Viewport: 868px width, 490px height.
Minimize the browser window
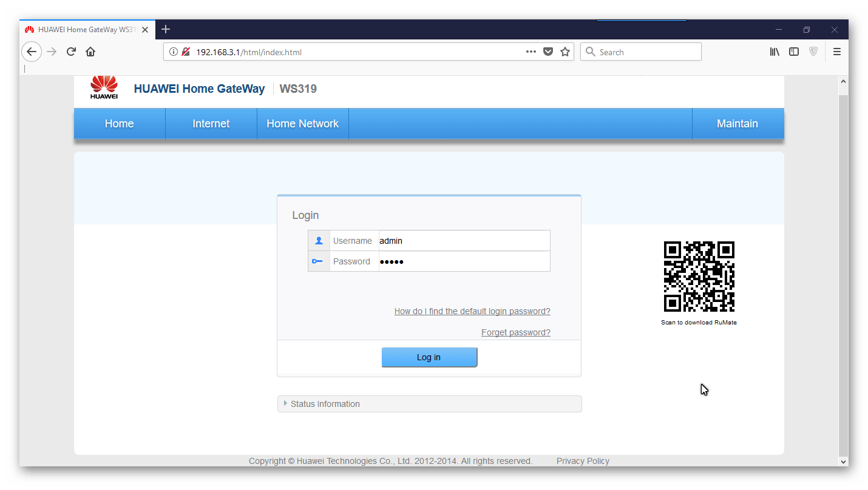(x=779, y=29)
